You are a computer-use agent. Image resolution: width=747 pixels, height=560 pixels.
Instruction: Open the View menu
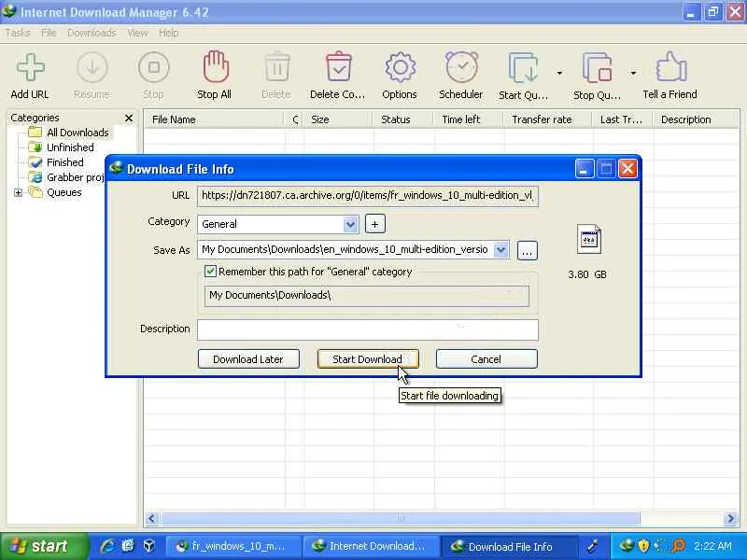[137, 33]
